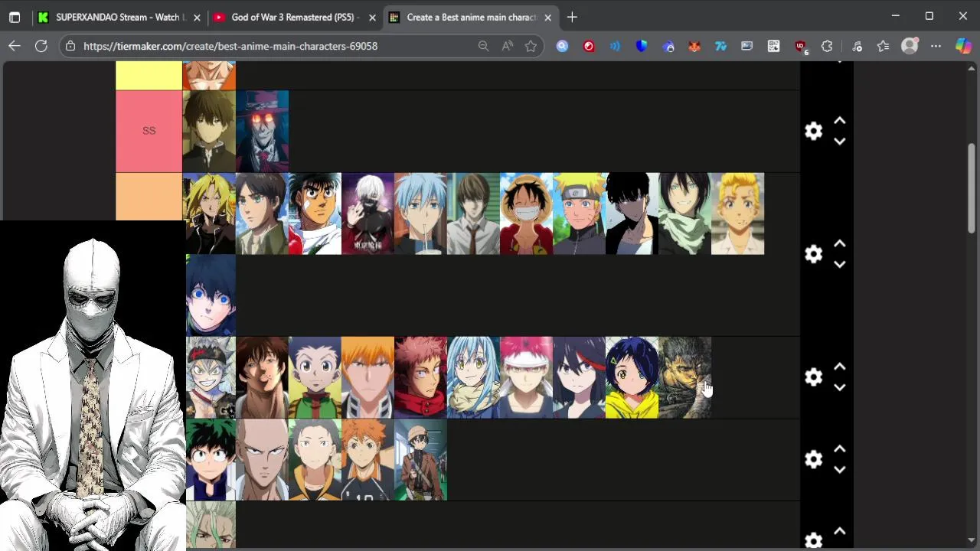Click the pink SS tier label
The image size is (980, 551).
149,131
